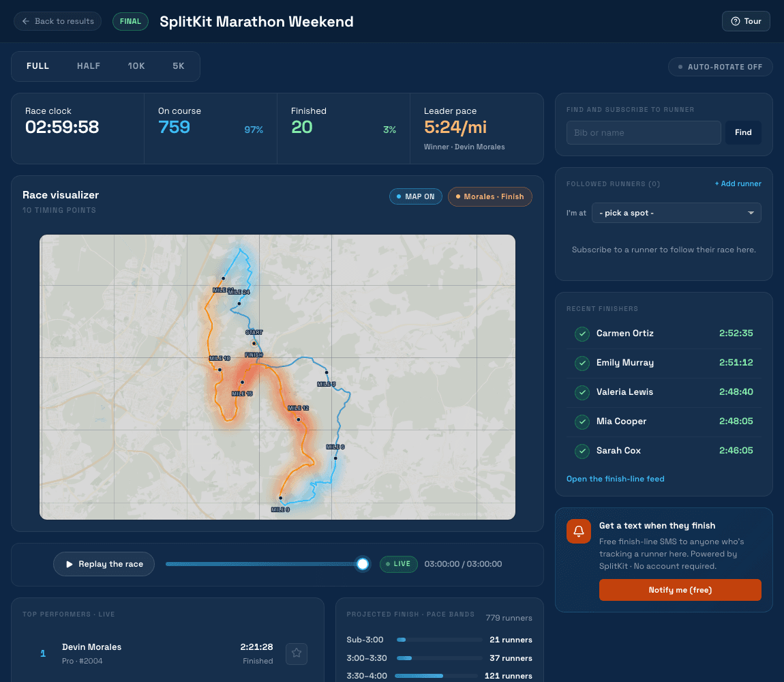Click the FINAL status badge
This screenshot has width=784, height=682.
coord(130,21)
